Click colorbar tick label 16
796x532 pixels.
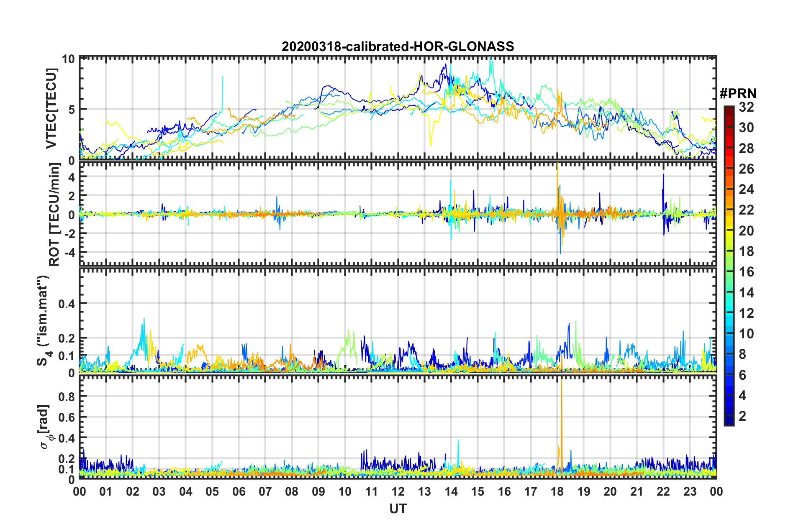tap(746, 272)
